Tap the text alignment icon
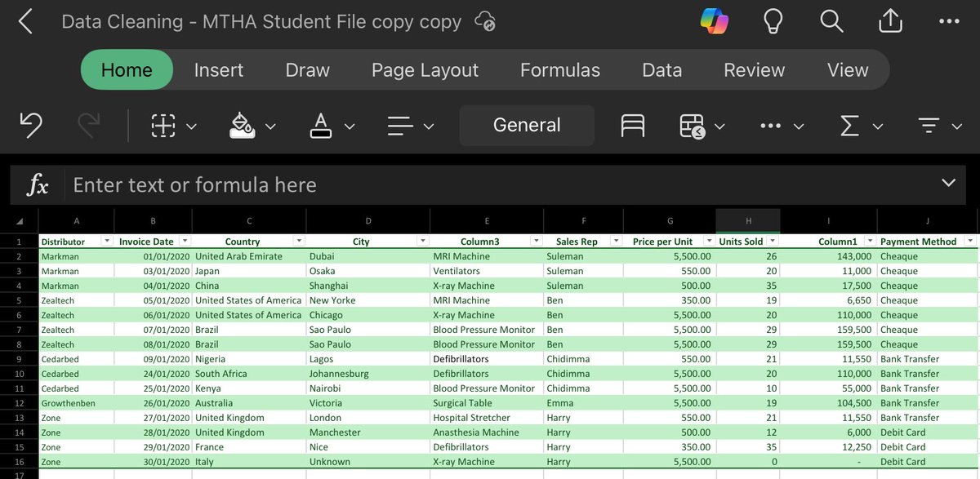Screen dimensions: 980x479 pyautogui.click(x=400, y=126)
